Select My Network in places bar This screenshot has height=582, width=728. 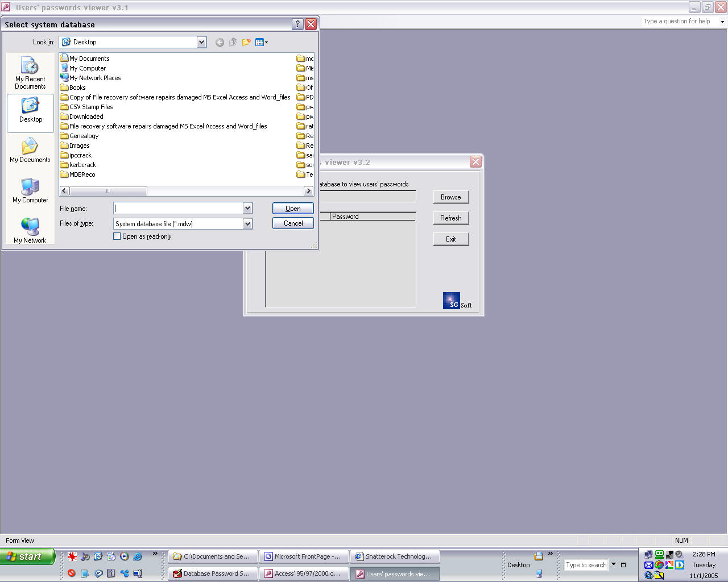pyautogui.click(x=30, y=231)
